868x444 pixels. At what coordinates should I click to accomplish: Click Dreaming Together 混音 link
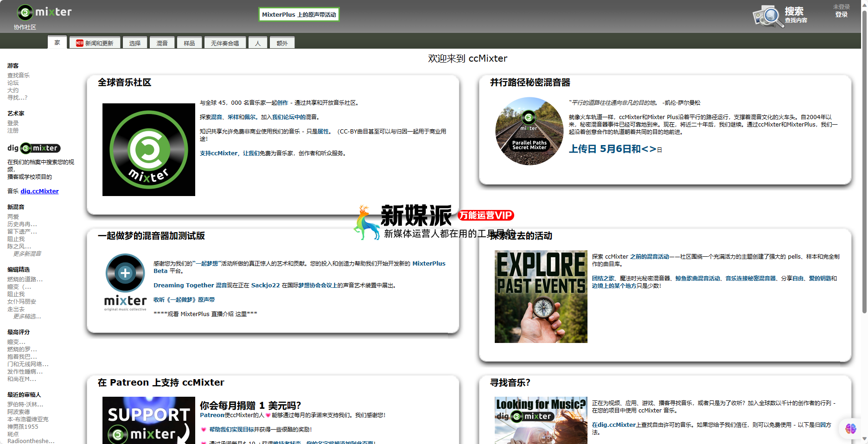(190, 285)
